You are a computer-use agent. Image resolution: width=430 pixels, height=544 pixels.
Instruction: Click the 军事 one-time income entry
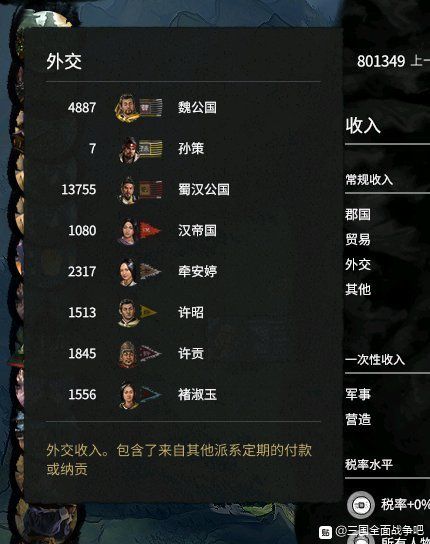coord(358,394)
